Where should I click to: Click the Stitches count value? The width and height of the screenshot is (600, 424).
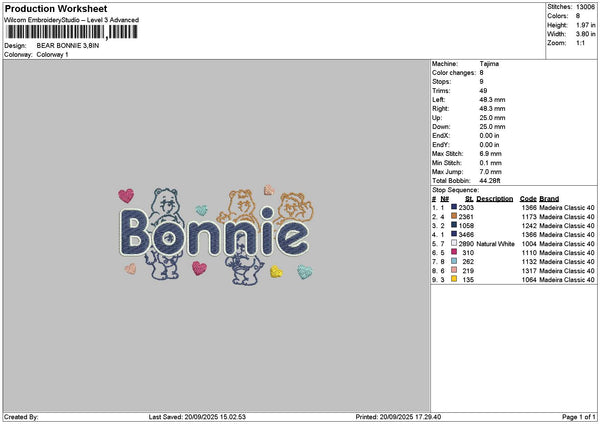point(585,7)
